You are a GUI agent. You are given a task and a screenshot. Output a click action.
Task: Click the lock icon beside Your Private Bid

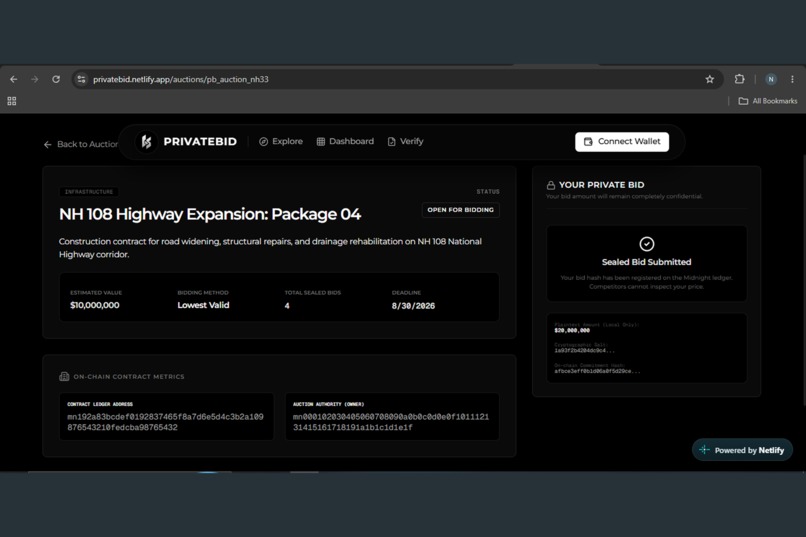[551, 185]
